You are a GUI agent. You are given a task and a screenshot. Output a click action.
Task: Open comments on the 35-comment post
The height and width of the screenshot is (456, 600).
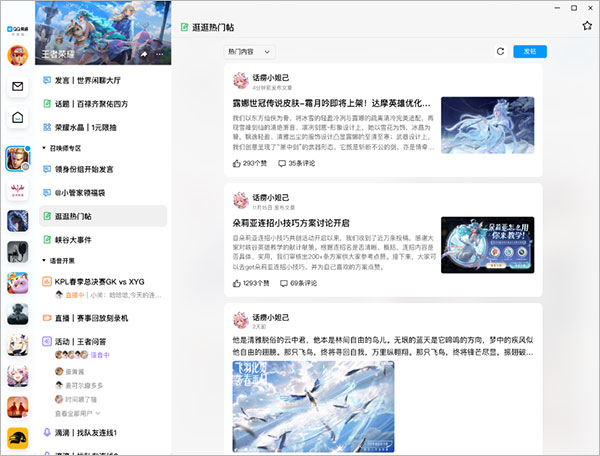[295, 162]
